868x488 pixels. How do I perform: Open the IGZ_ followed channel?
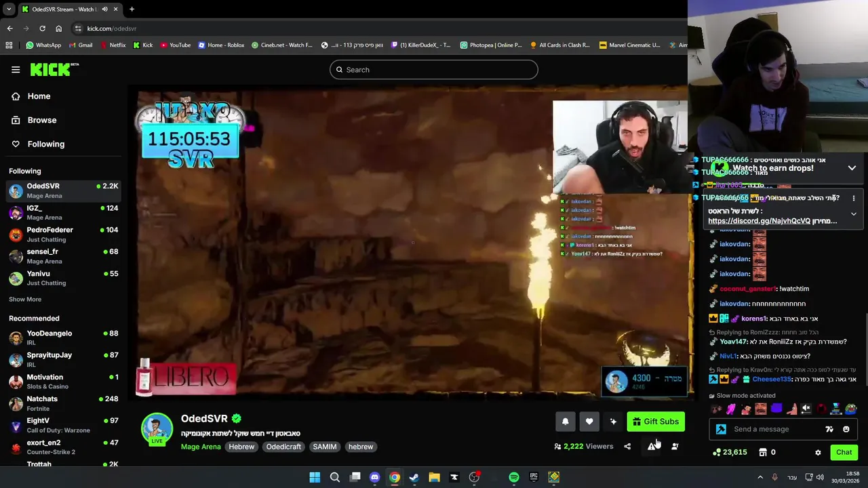pos(64,212)
